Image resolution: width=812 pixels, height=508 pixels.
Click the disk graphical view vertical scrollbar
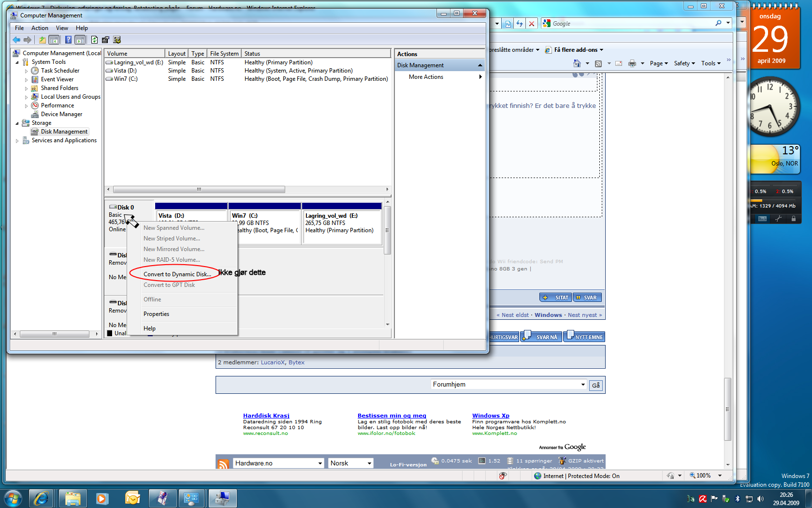387,230
